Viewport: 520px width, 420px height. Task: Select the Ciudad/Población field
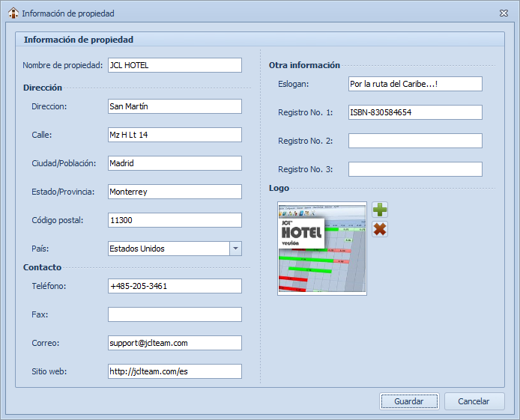click(x=175, y=163)
